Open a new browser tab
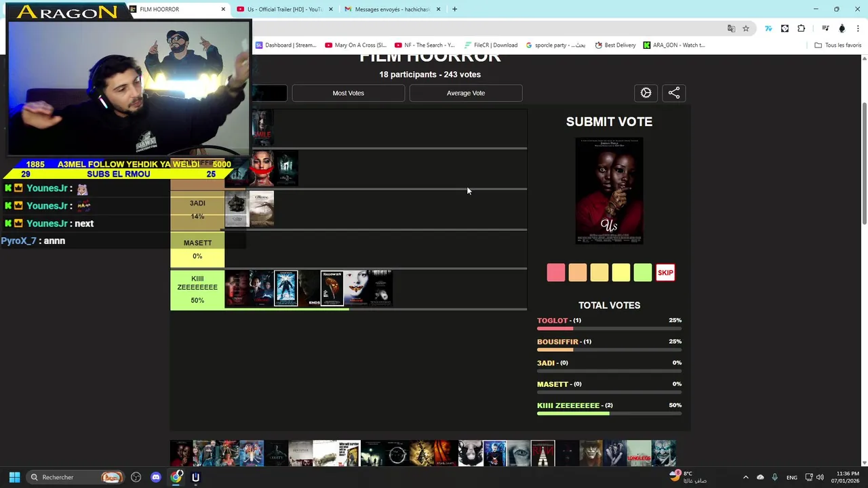The width and height of the screenshot is (868, 488). 454,9
